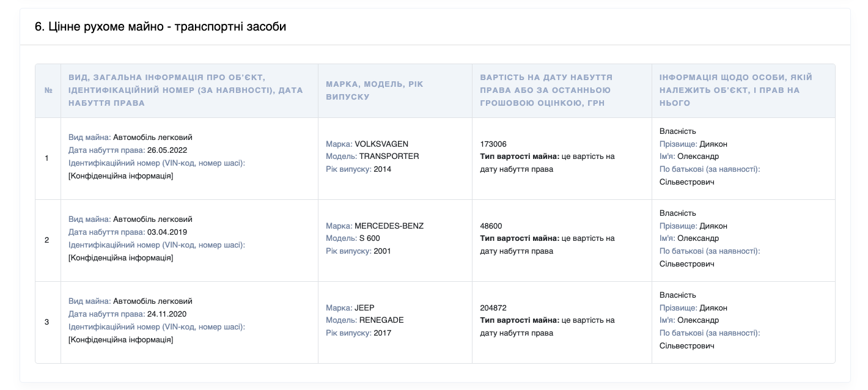Click patronymic 'Сільвестрович' in row 3
Screen dimensions: 868x390
pos(687,346)
